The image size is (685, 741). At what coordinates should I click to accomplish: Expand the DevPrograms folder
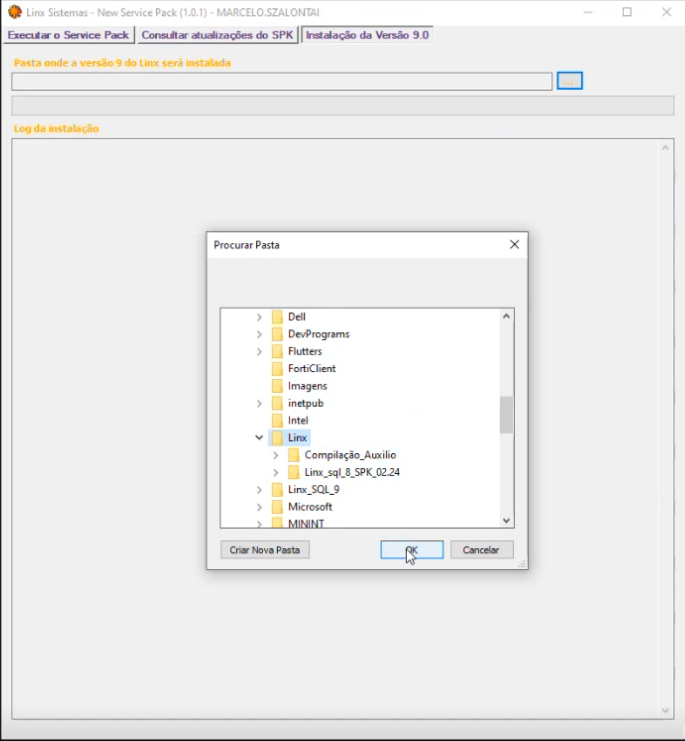259,335
